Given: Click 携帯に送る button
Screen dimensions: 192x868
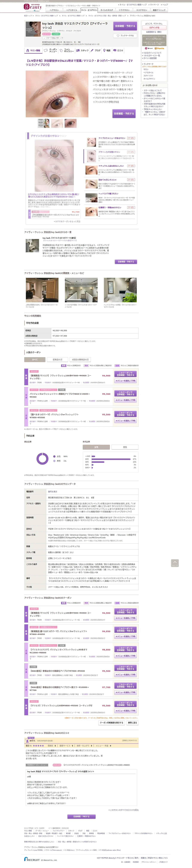Looking at the screenshot, I should 133,723.
